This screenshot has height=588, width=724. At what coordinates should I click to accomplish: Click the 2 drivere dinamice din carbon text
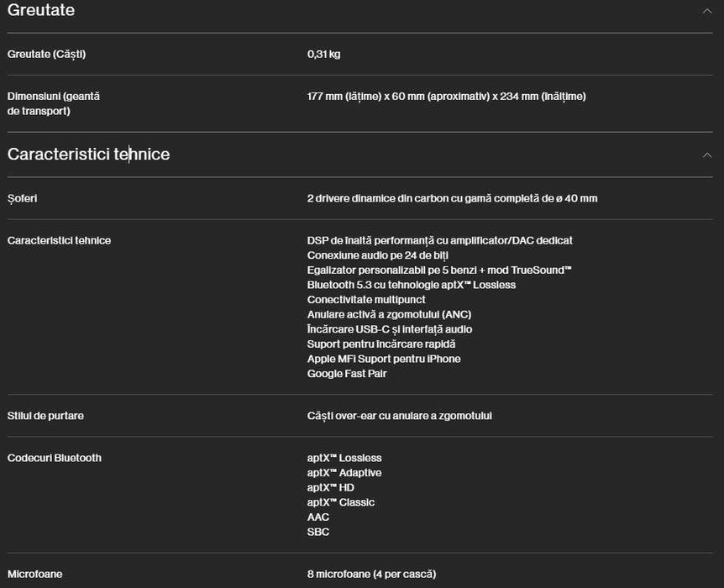coord(452,199)
